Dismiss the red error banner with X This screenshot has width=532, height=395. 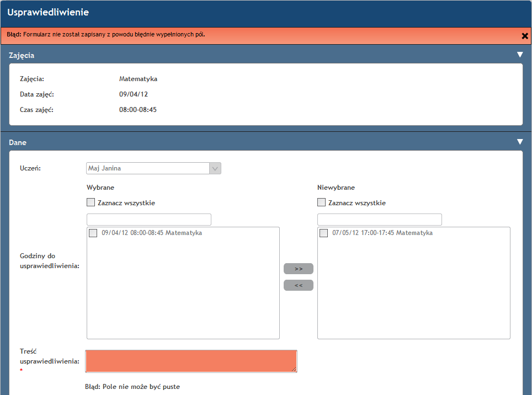[524, 36]
